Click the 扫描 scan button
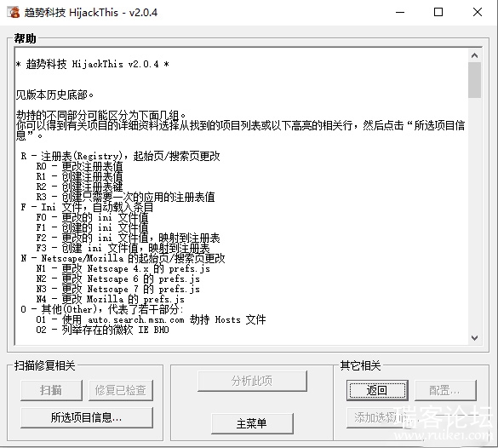The width and height of the screenshot is (498, 448). (x=51, y=390)
